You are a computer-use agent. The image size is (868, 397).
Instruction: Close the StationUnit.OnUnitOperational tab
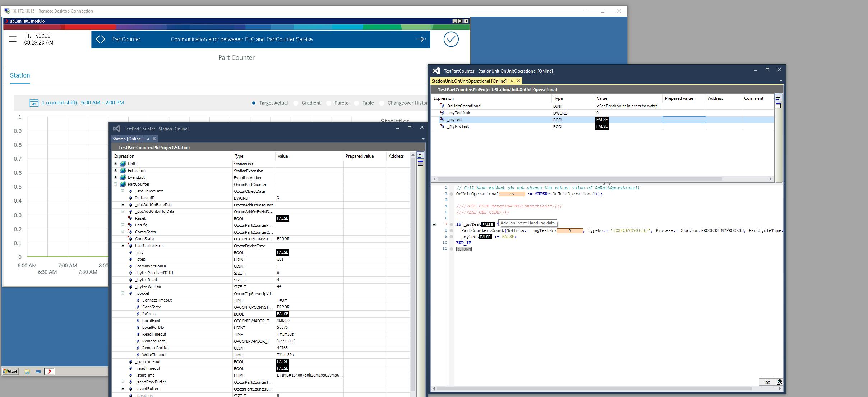[x=518, y=81]
